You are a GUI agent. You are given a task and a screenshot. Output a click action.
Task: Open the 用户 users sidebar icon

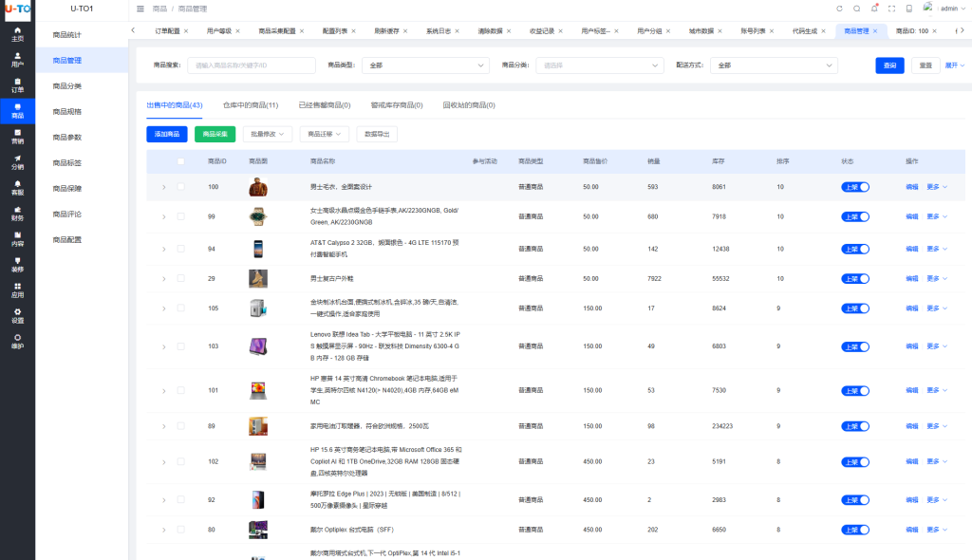coord(17,60)
